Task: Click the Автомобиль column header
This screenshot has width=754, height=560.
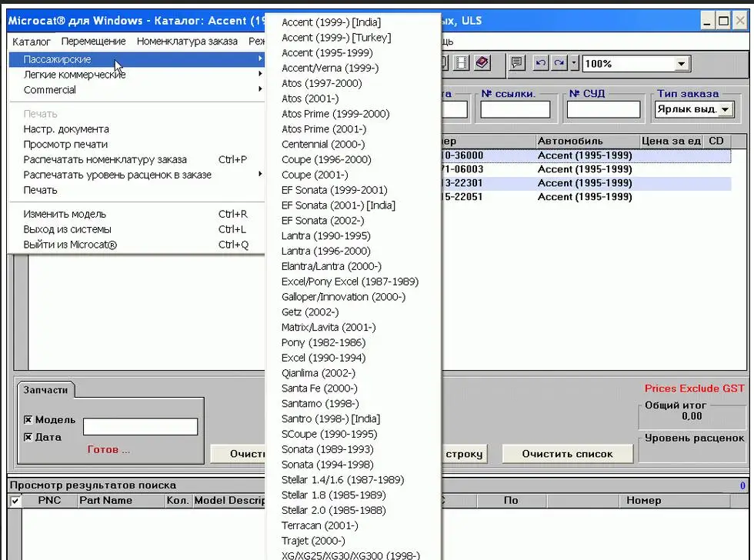Action: pos(587,142)
